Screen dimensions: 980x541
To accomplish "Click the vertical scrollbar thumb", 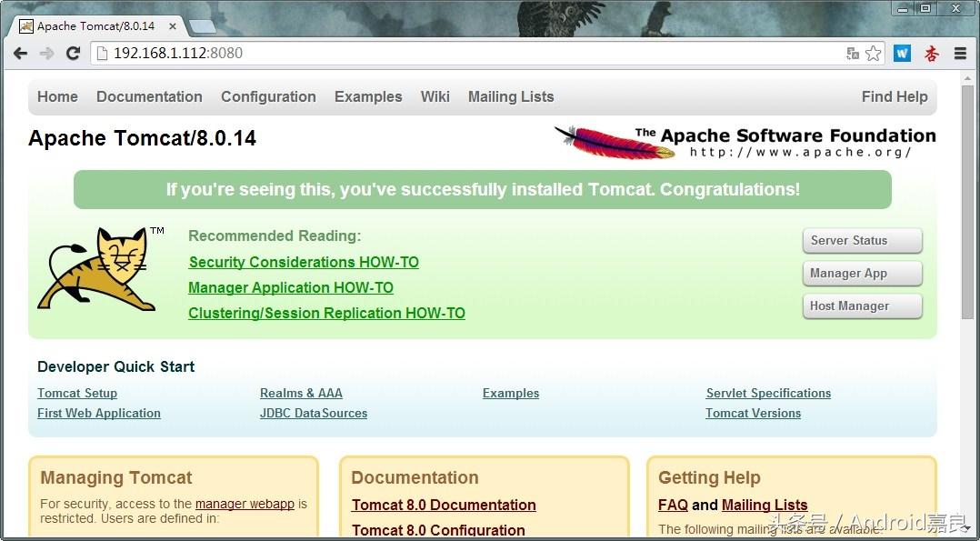I will [x=967, y=200].
